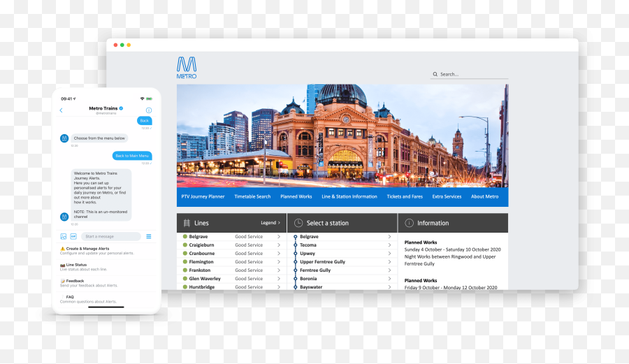
Task: Click the clock icon beside Select a station
Action: [x=298, y=223]
